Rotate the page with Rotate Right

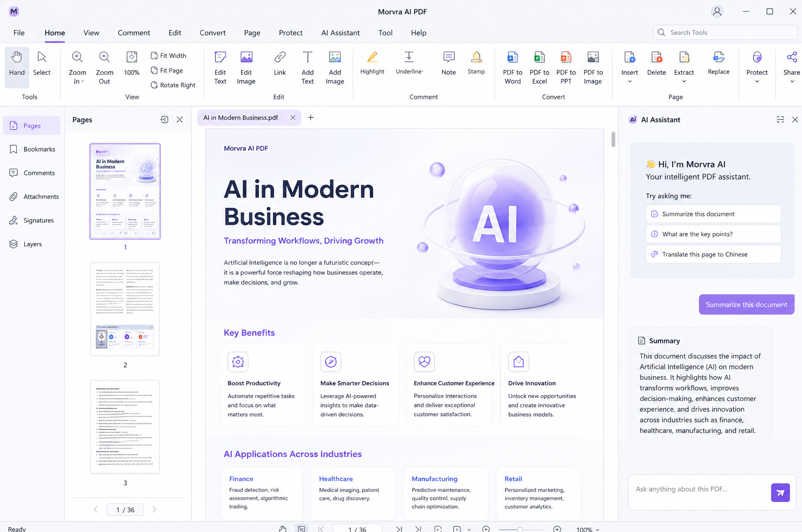[x=173, y=85]
